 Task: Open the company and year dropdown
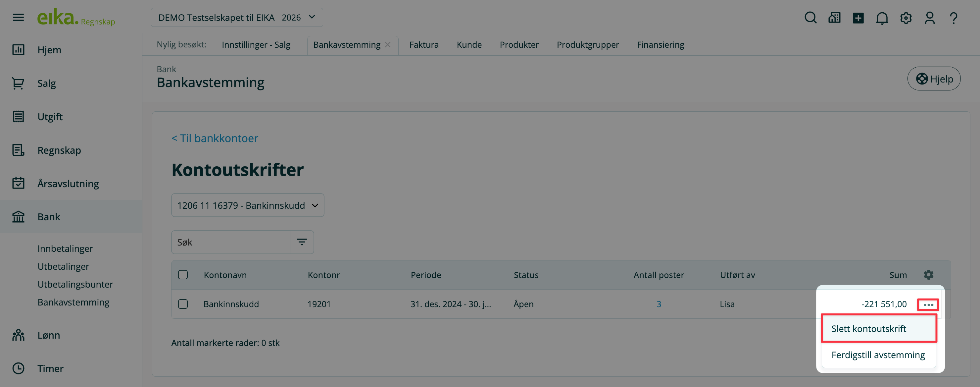(237, 18)
